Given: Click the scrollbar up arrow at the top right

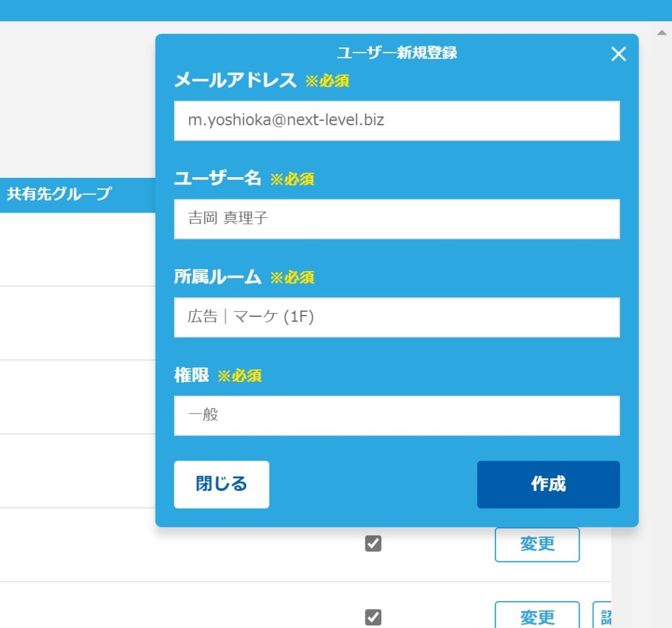Looking at the screenshot, I should pyautogui.click(x=661, y=32).
